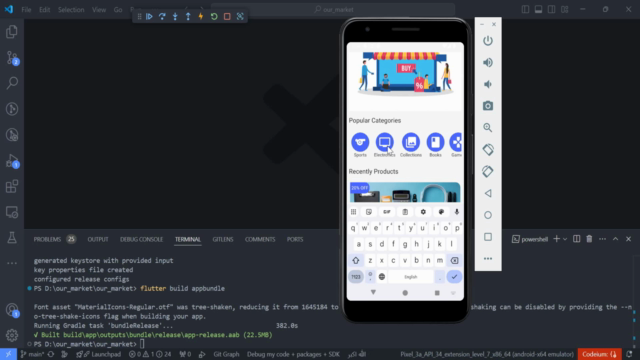
Task: Open the View menu
Action: (99, 9)
